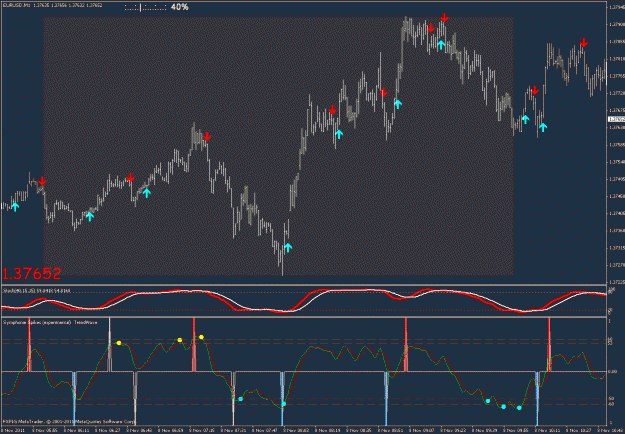Click the 40% strength reading at the top
Viewport: 625px width, 434px height.
click(179, 7)
